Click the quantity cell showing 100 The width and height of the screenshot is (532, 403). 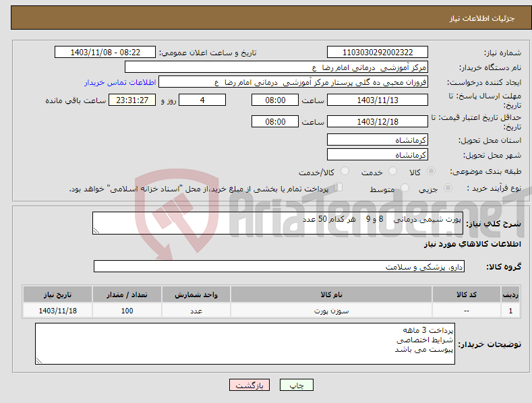click(127, 311)
